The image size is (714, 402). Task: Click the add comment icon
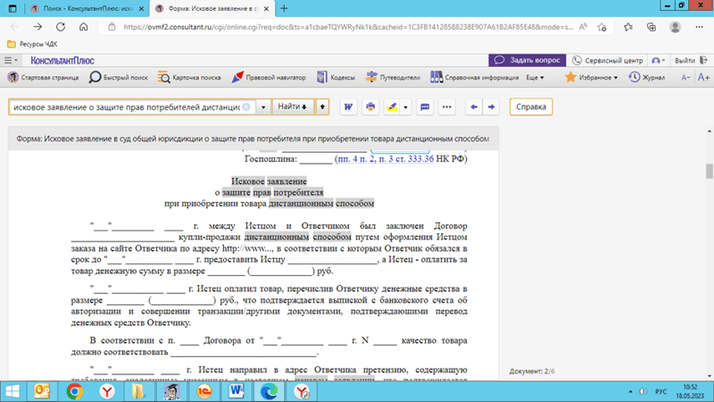tap(425, 107)
